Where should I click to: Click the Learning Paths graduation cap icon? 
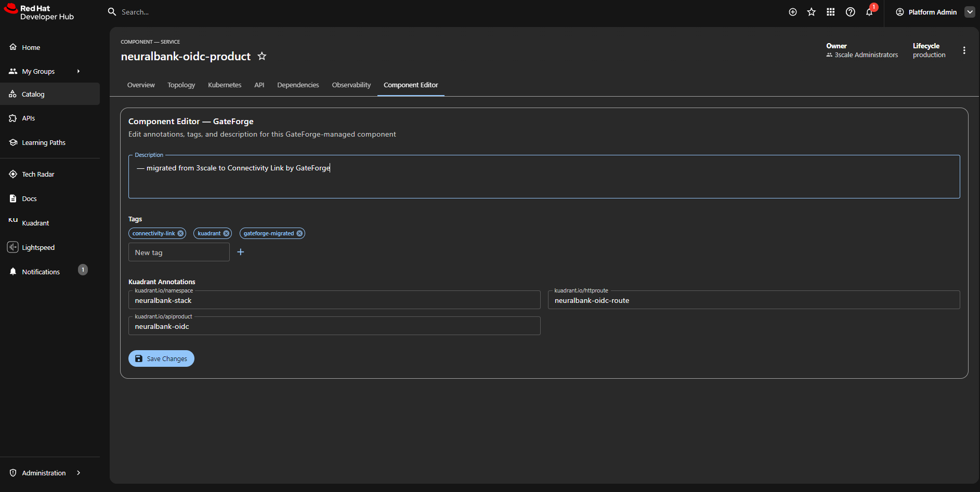pyautogui.click(x=13, y=142)
